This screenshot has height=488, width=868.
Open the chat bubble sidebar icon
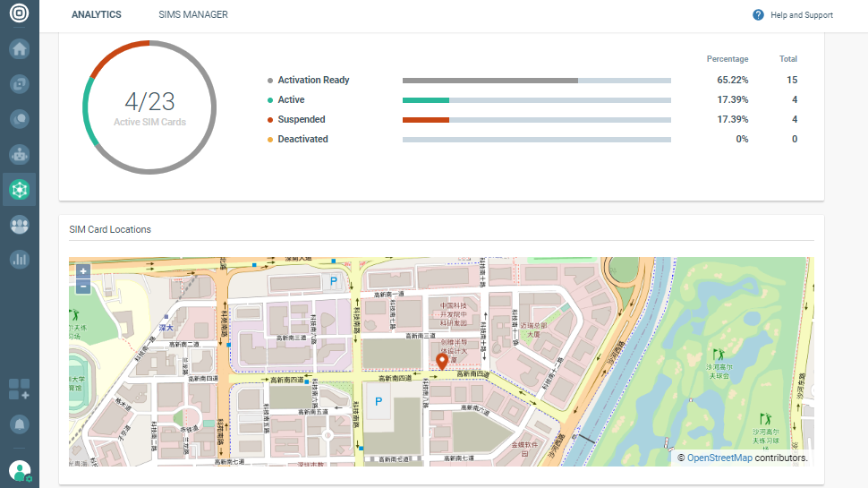[19, 118]
